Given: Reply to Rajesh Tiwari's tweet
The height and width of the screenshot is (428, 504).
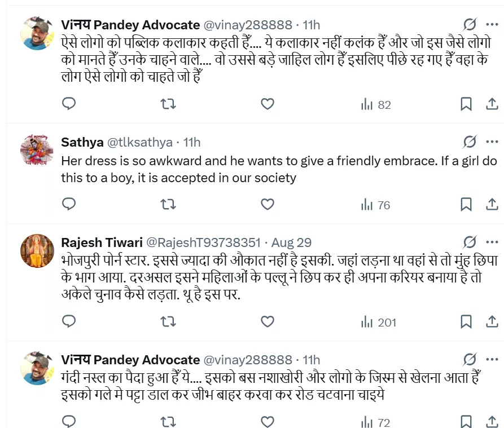Looking at the screenshot, I should 69,322.
